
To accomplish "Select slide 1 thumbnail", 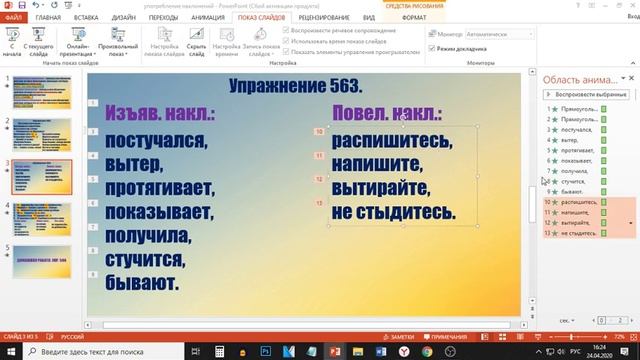I will [x=42, y=92].
